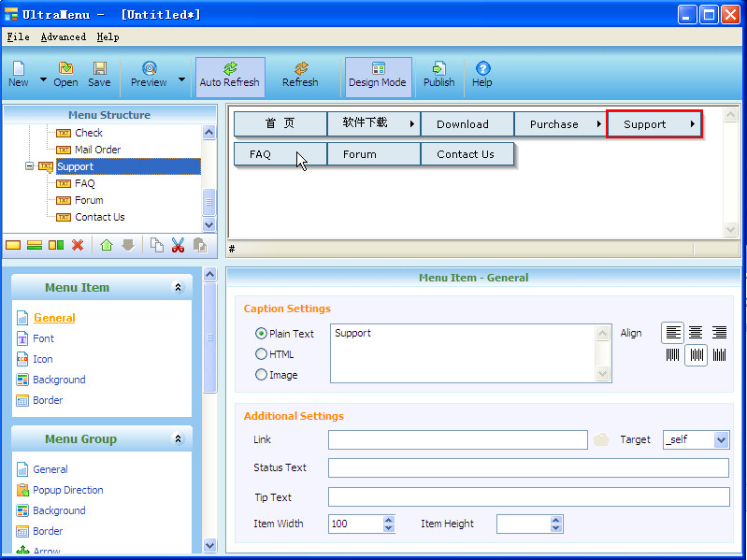Set vertical align middle
The height and width of the screenshot is (560, 747).
click(x=696, y=354)
